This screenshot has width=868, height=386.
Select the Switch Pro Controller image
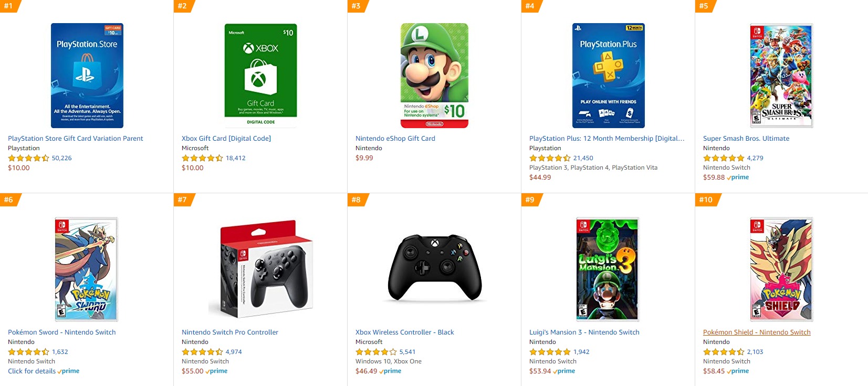[260, 269]
